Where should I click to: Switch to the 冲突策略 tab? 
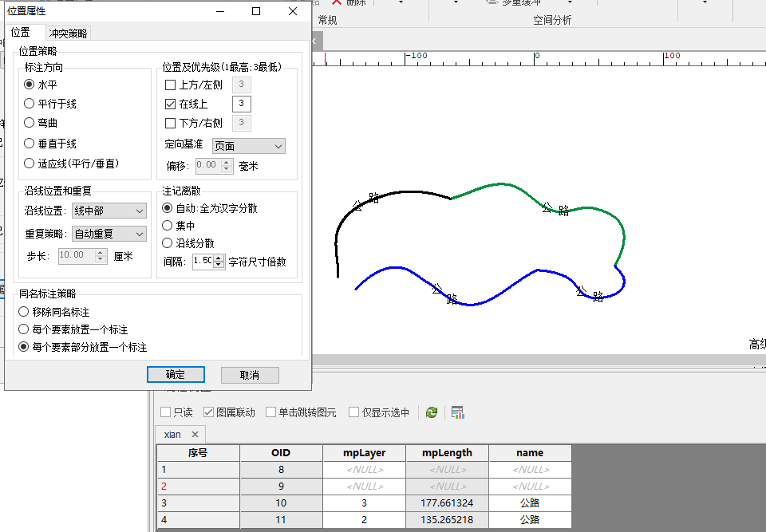tap(69, 33)
